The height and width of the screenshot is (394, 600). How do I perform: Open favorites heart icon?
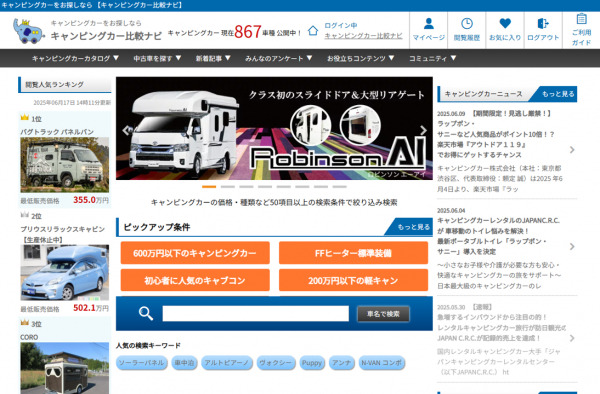505,24
